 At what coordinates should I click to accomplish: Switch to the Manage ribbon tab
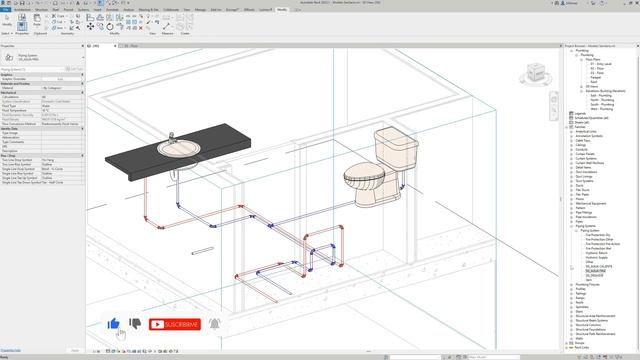(x=200, y=9)
